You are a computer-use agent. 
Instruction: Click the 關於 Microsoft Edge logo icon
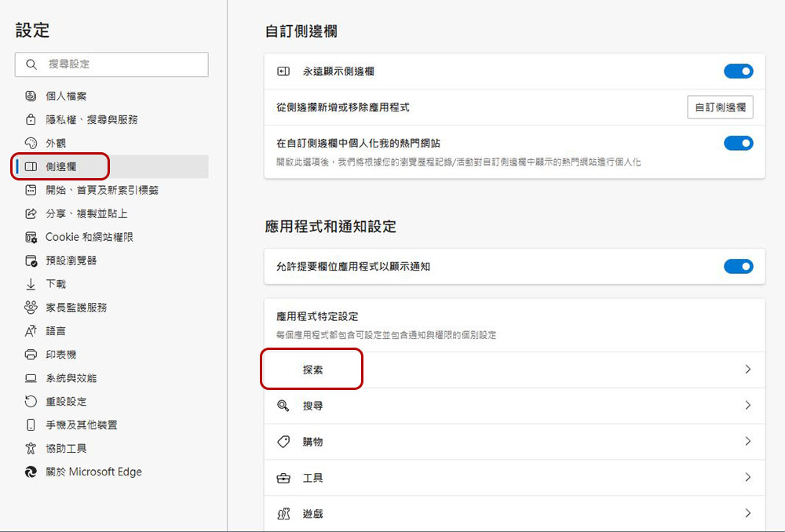pos(31,472)
